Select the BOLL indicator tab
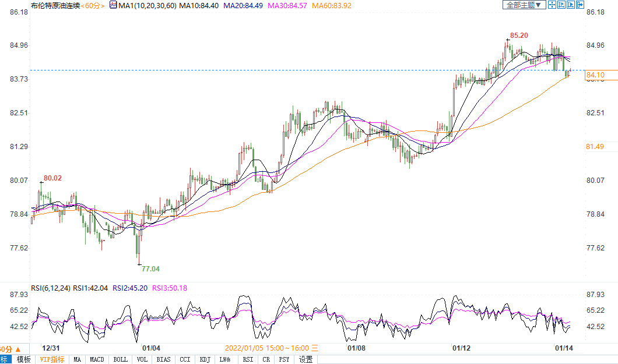Screen dimensions: 618x364 120,359
